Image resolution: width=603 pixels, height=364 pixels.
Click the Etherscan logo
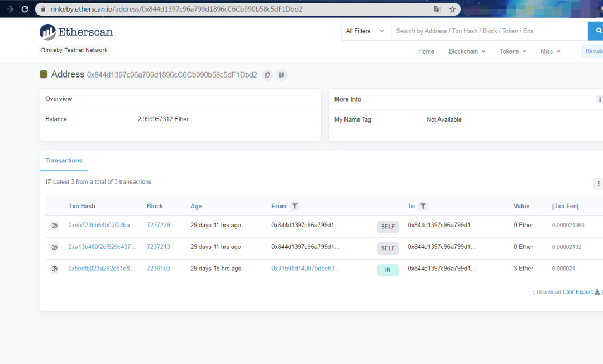[76, 32]
